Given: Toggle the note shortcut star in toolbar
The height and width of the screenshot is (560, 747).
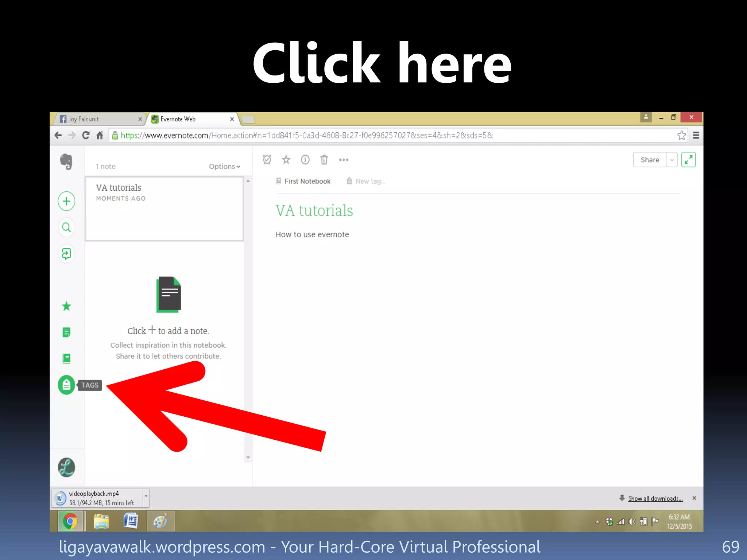Looking at the screenshot, I should tap(286, 160).
